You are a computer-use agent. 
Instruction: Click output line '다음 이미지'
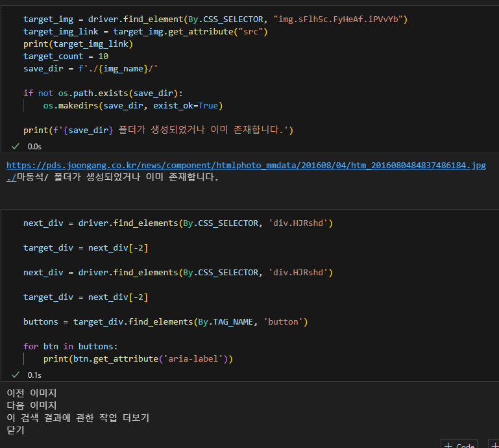pos(32,406)
